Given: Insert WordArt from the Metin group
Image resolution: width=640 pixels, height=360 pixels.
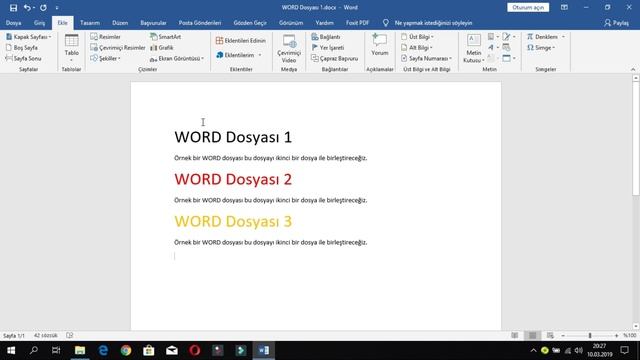Looking at the screenshot, I should [493, 48].
